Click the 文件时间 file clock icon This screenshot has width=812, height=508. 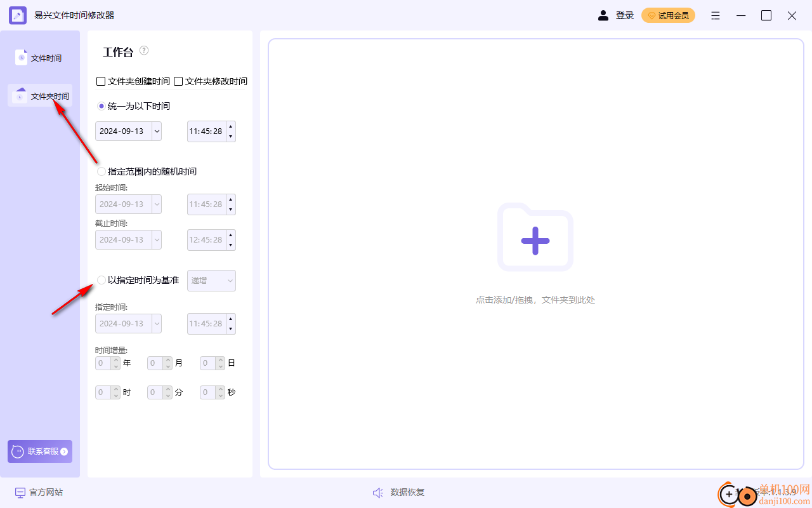click(21, 57)
